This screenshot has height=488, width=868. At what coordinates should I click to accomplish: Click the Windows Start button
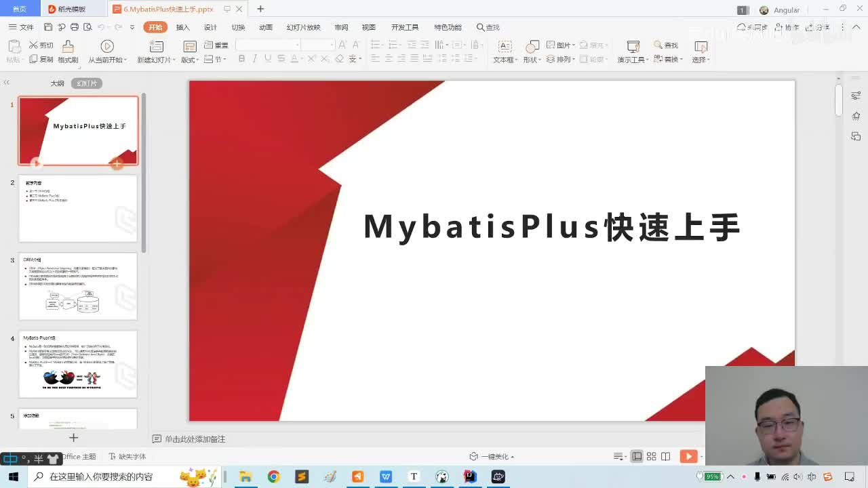click(13, 476)
